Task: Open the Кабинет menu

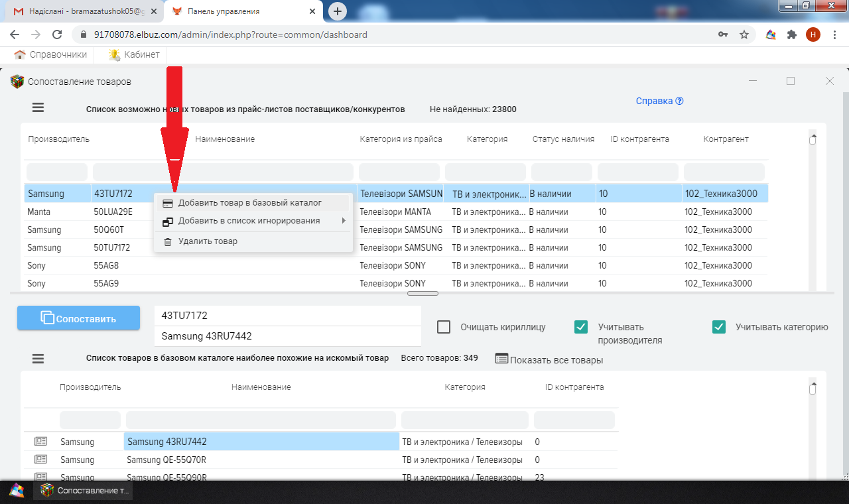Action: click(x=134, y=54)
